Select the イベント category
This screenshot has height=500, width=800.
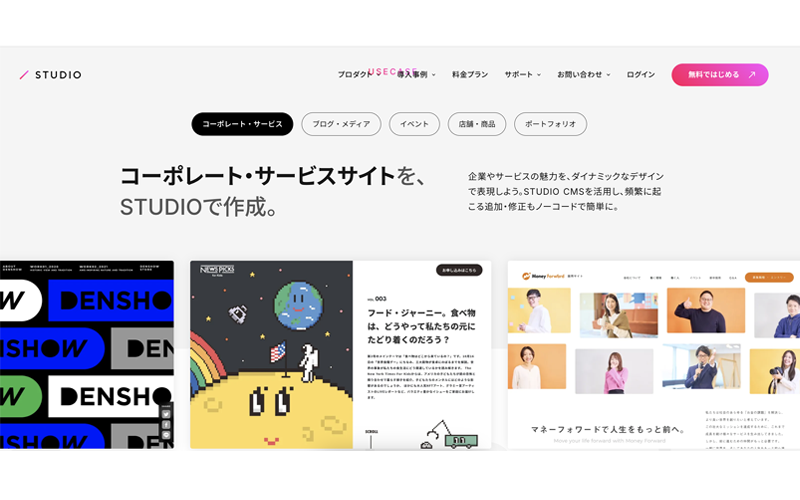(414, 124)
